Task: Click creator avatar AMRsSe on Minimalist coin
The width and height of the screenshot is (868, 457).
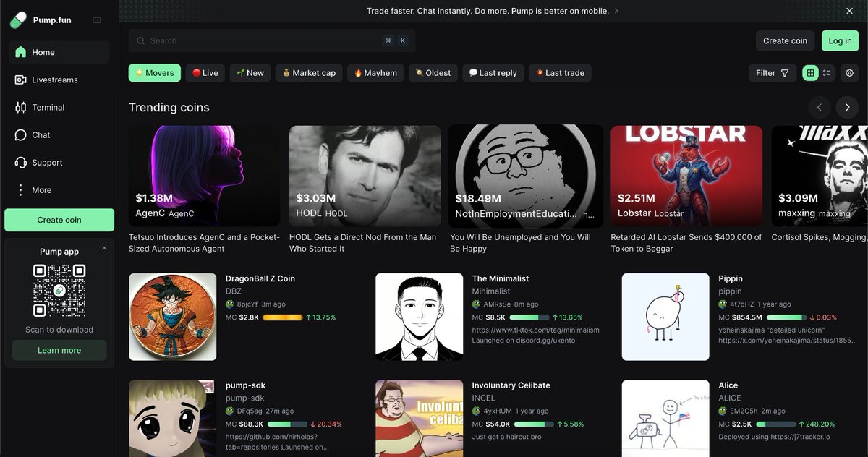Action: (477, 304)
